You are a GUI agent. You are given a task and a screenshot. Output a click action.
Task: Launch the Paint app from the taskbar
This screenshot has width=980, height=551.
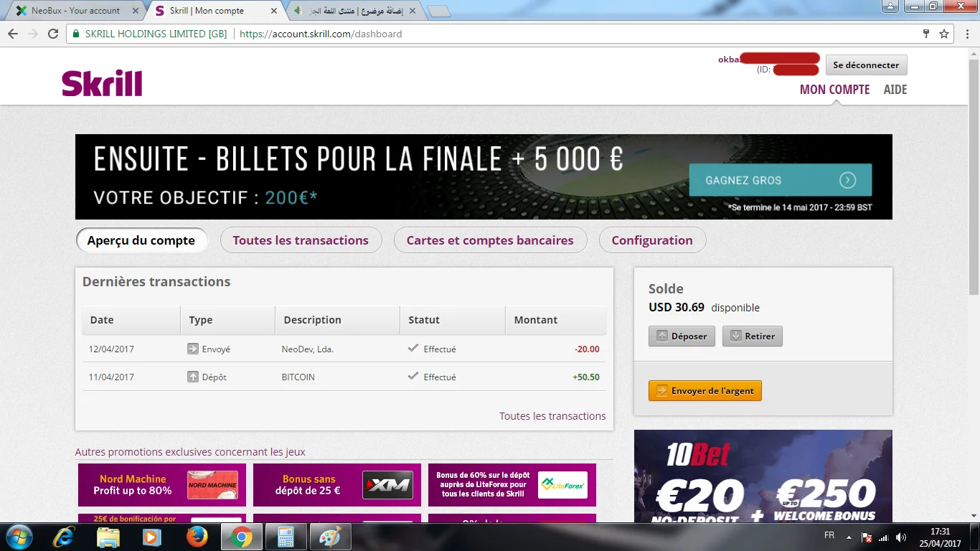click(x=330, y=537)
